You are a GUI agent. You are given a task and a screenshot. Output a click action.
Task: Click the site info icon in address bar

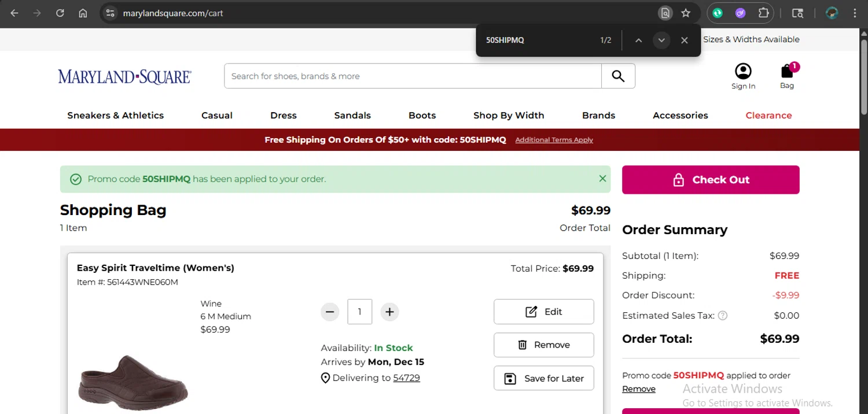(x=111, y=13)
